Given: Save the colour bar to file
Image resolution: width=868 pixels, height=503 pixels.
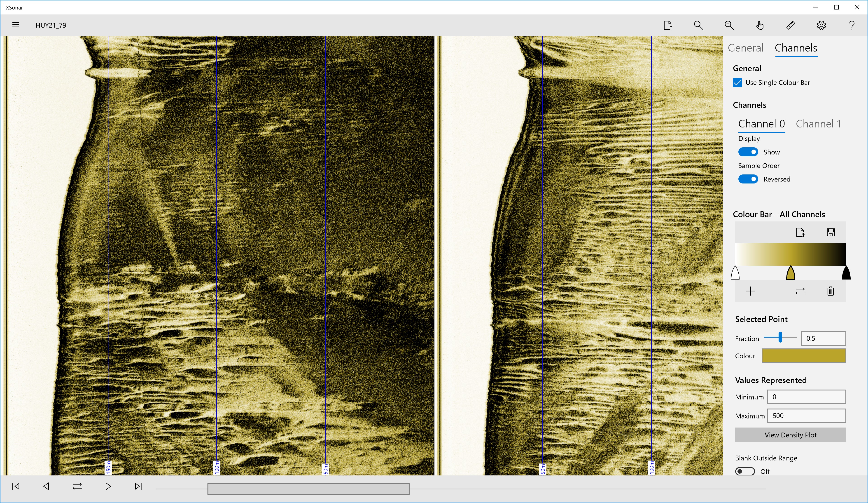Looking at the screenshot, I should [x=831, y=232].
